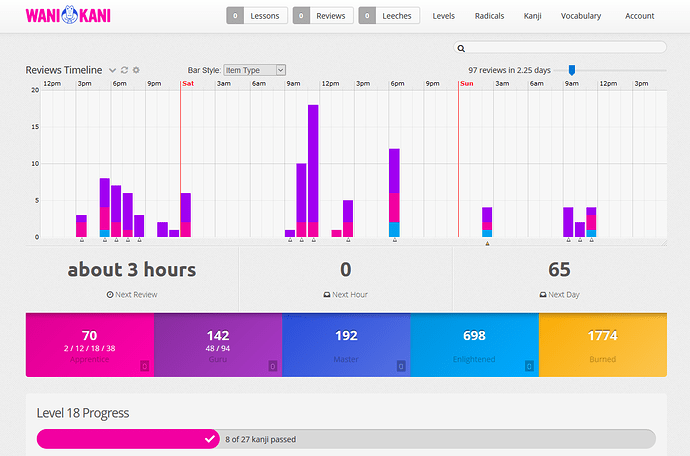Open the Bar Style dropdown
The width and height of the screenshot is (690, 456).
pyautogui.click(x=255, y=70)
